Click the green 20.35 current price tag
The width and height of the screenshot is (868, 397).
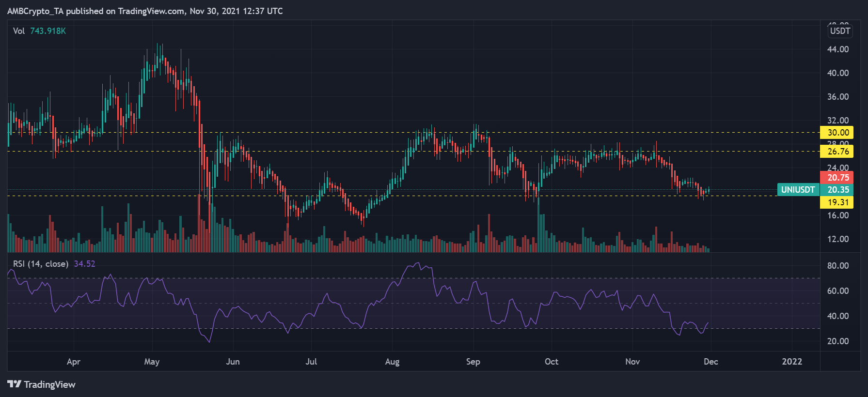pyautogui.click(x=836, y=190)
